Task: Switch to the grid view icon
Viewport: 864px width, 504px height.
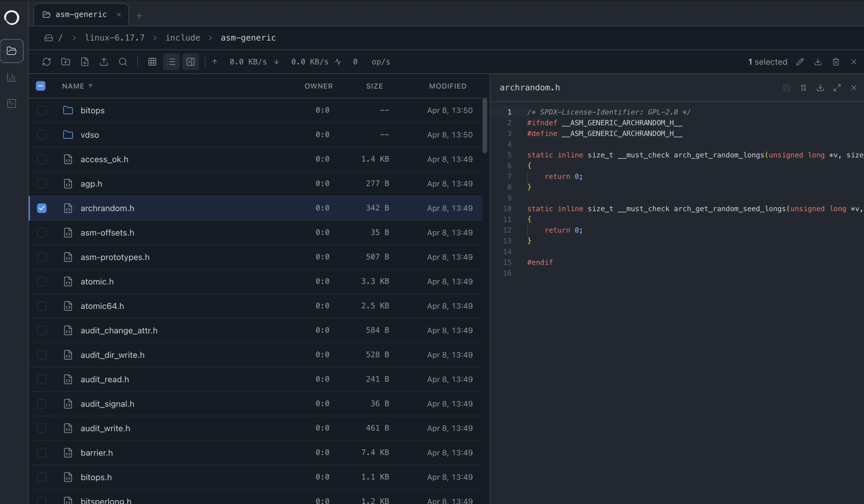Action: [152, 62]
